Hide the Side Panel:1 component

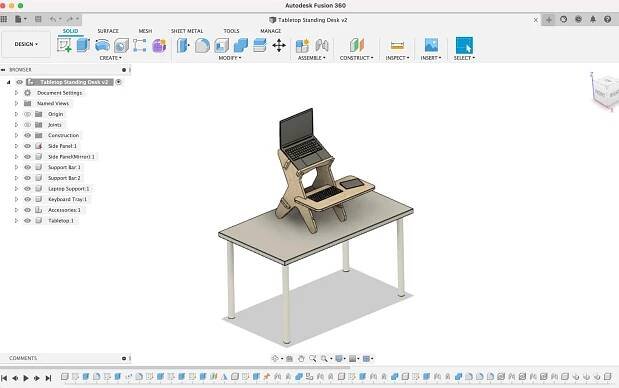(x=27, y=146)
